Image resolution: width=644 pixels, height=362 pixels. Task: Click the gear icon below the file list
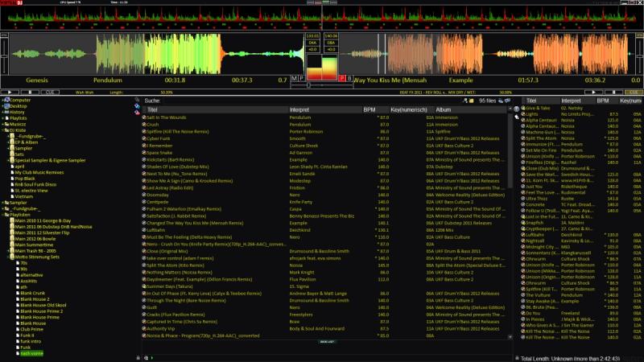(x=147, y=358)
